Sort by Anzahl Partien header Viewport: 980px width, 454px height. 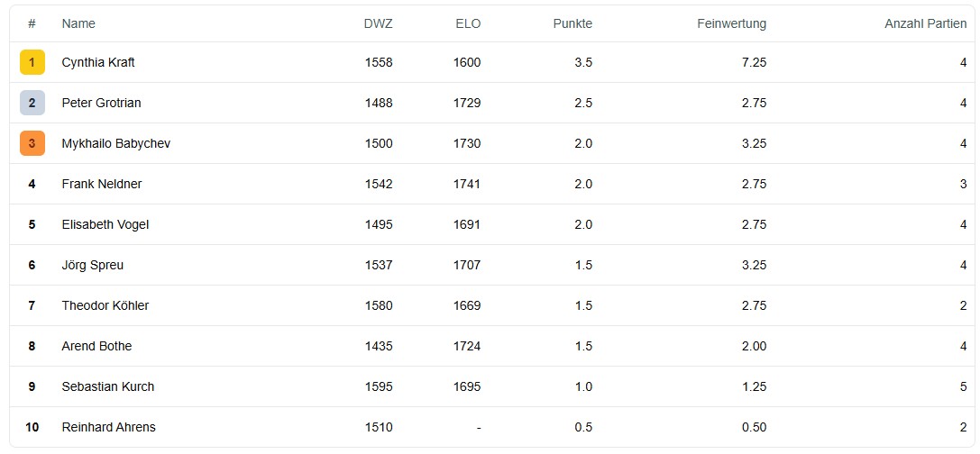925,23
